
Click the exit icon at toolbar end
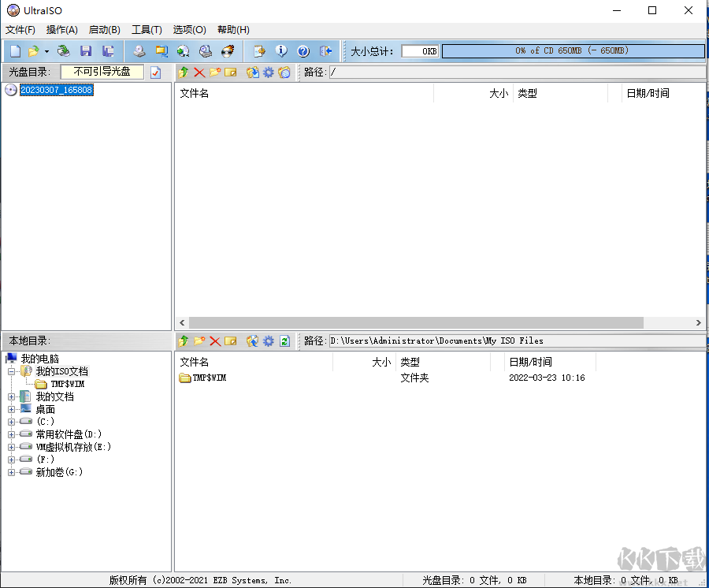click(x=325, y=51)
